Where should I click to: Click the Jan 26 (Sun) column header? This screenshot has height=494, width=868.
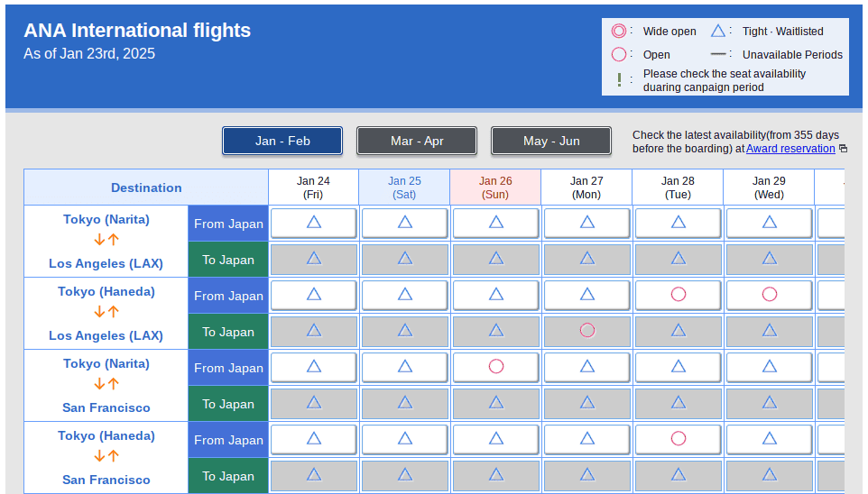[x=495, y=188]
